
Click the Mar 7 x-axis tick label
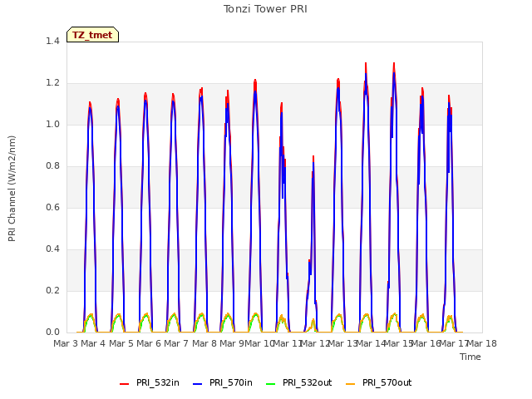pyautogui.click(x=176, y=343)
